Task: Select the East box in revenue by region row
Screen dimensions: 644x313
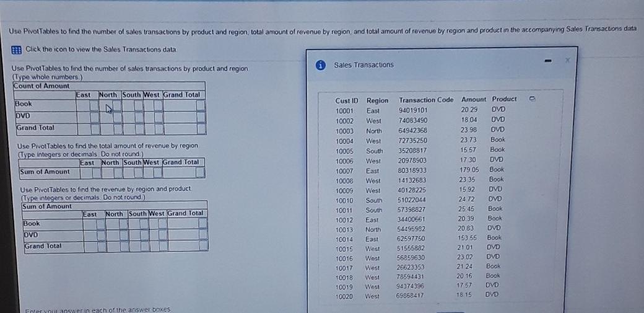Action: tap(97, 173)
